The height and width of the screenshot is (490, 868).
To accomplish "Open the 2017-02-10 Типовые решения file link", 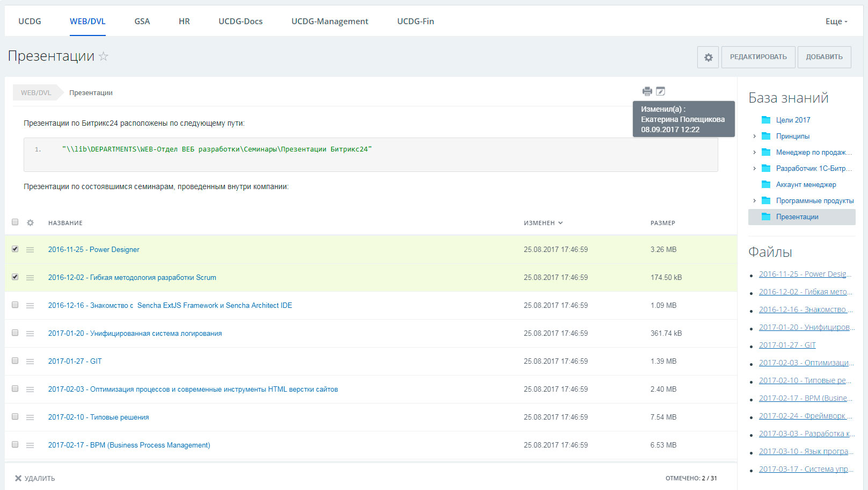I will click(98, 417).
